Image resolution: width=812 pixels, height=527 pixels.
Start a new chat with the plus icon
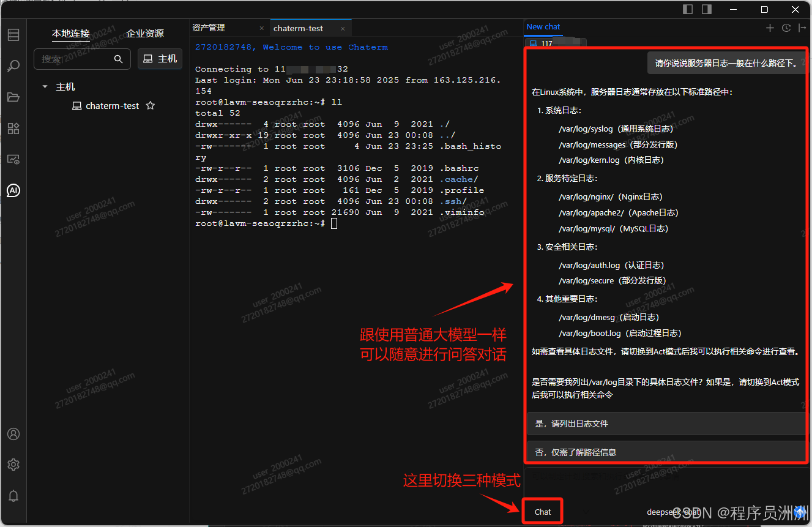click(x=769, y=27)
